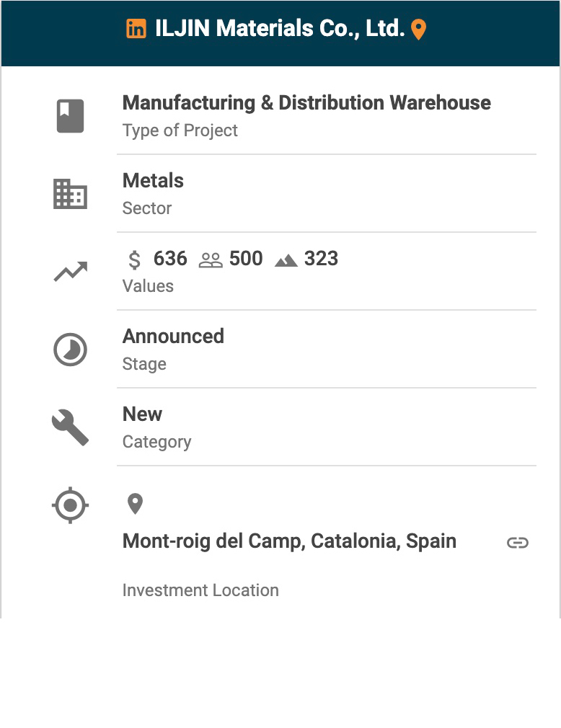Viewport: 561px width, 728px height.
Task: Click the 636 investment value
Action: coord(170,259)
